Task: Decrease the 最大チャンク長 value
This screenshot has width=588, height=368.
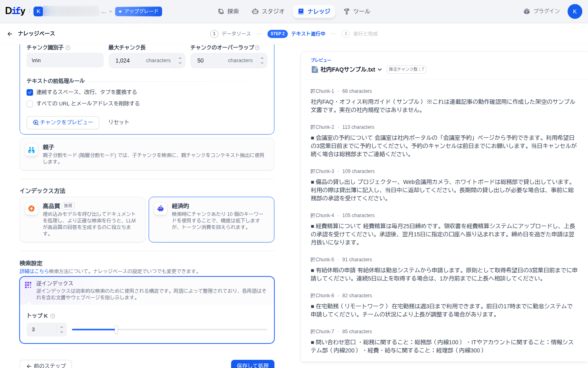Action: 180,63
